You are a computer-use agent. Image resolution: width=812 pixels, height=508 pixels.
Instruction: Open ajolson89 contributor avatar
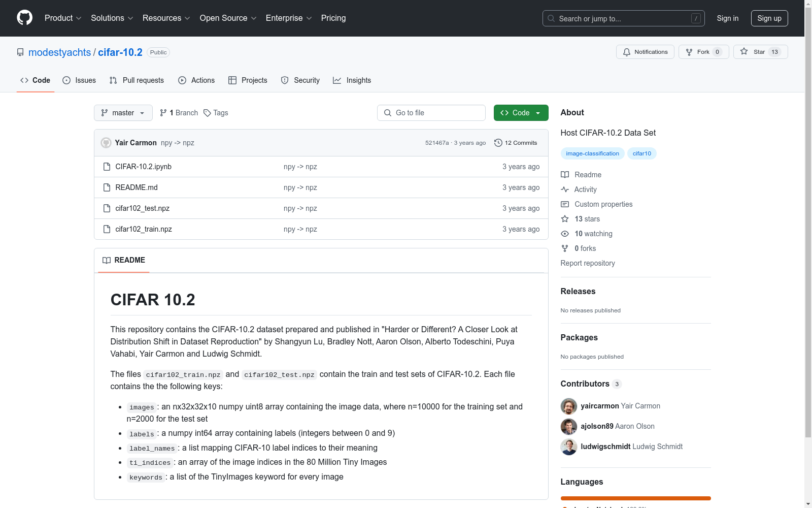pyautogui.click(x=569, y=427)
